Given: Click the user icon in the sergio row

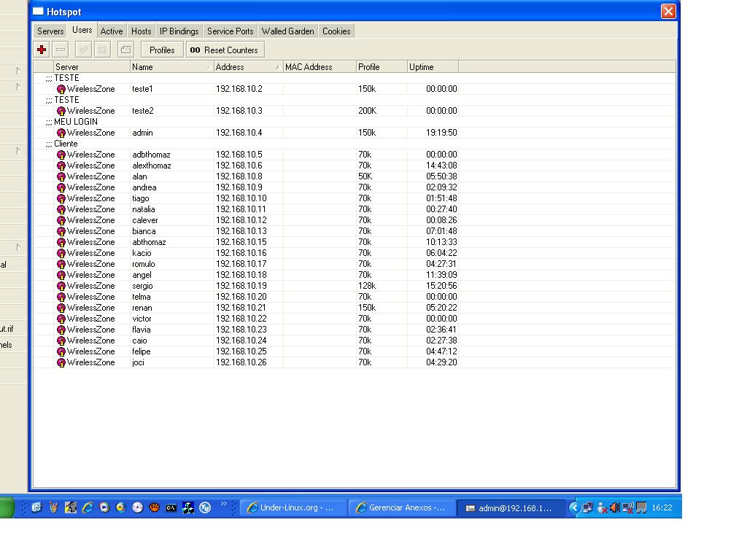Looking at the screenshot, I should pos(61,286).
